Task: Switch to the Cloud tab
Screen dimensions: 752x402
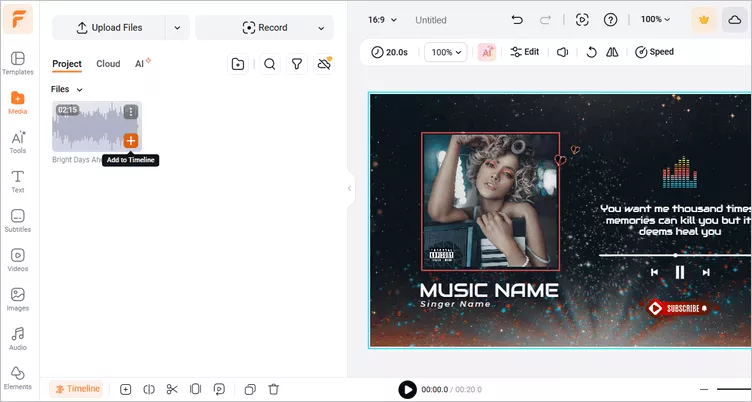Action: (x=108, y=64)
